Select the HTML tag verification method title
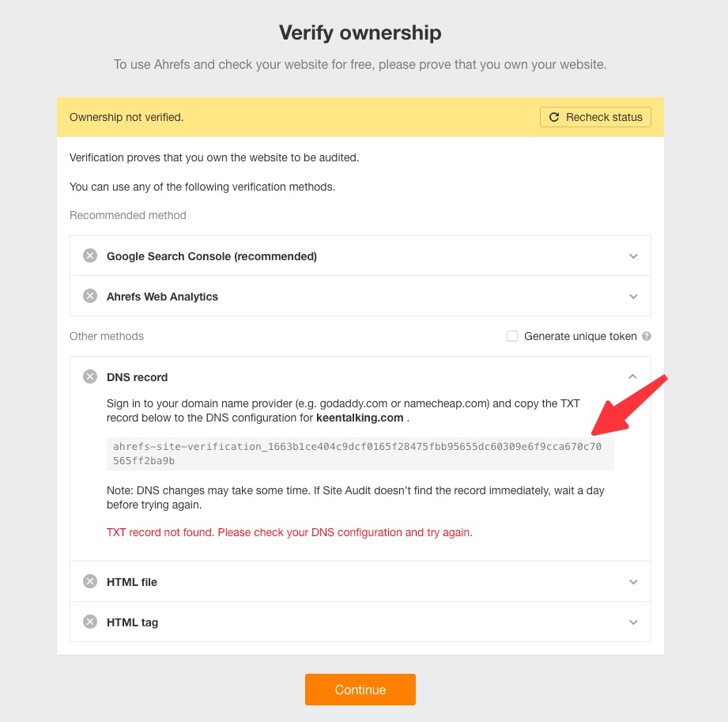 [x=133, y=622]
